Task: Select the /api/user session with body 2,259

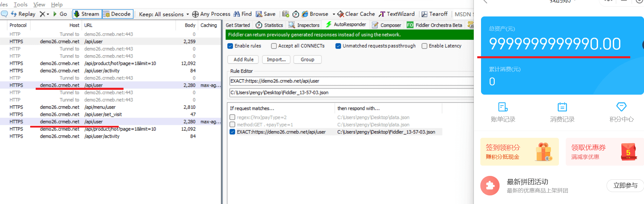Action: click(x=110, y=41)
